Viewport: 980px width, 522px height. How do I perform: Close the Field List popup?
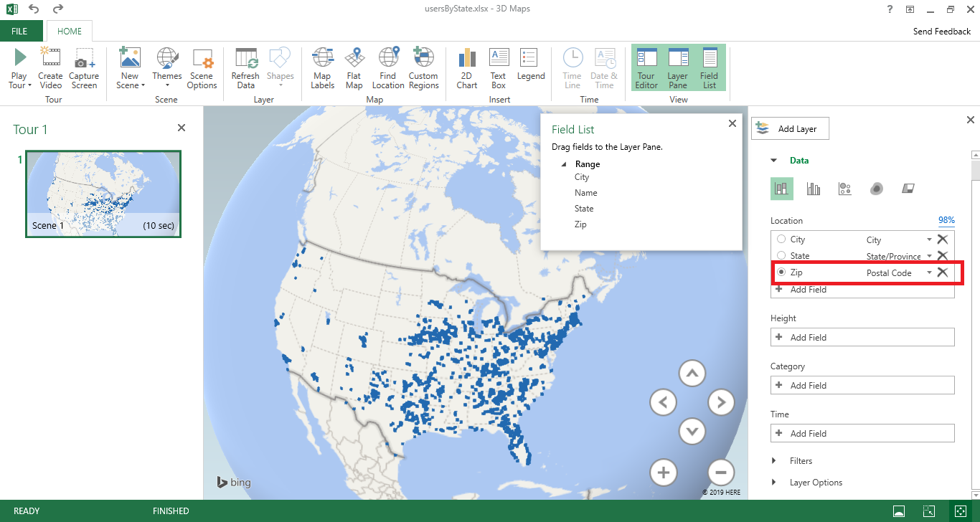coord(732,123)
